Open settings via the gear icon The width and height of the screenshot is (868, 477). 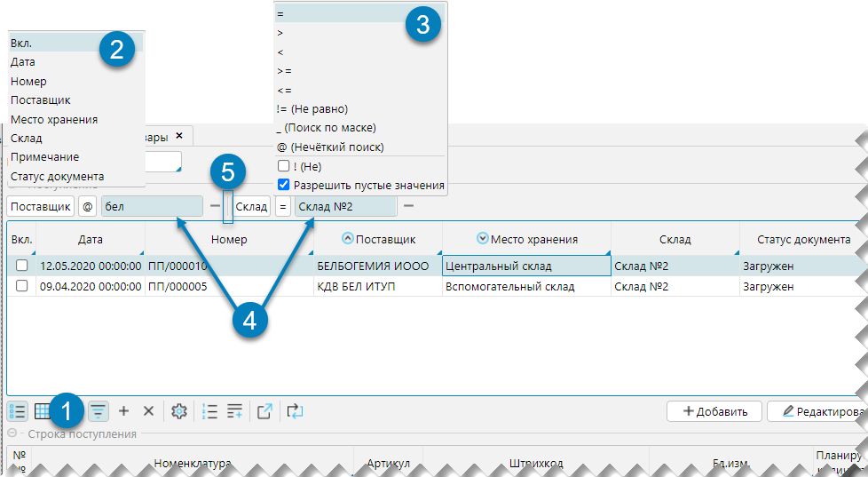pos(178,411)
